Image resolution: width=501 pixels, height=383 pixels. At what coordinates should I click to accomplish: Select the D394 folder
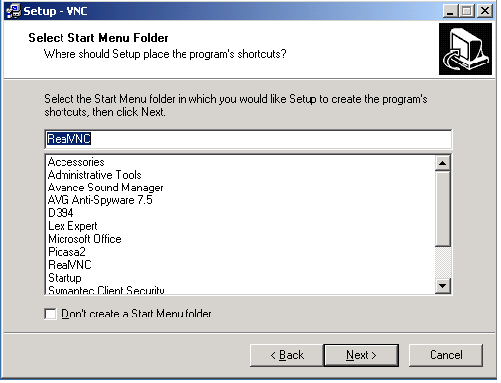coord(60,213)
